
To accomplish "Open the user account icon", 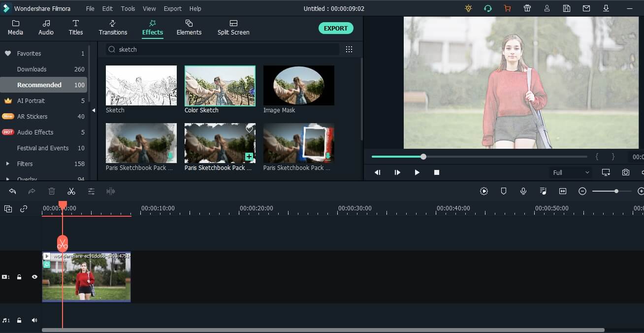I will tap(547, 8).
